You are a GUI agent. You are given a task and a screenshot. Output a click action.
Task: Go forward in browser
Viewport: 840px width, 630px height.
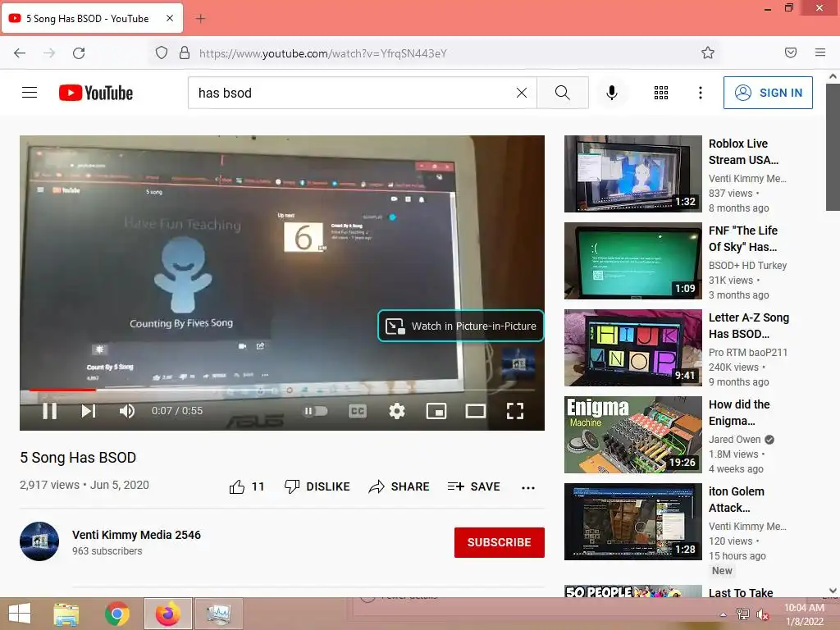(x=49, y=52)
